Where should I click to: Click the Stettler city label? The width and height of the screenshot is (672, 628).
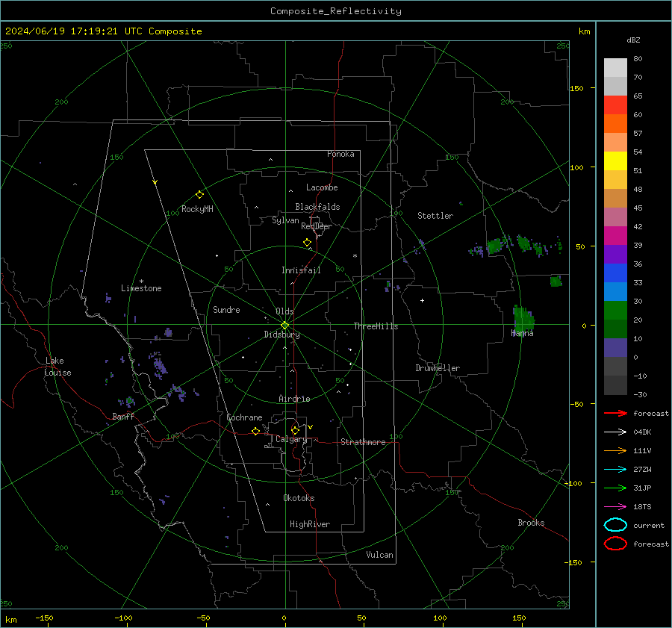tap(435, 216)
